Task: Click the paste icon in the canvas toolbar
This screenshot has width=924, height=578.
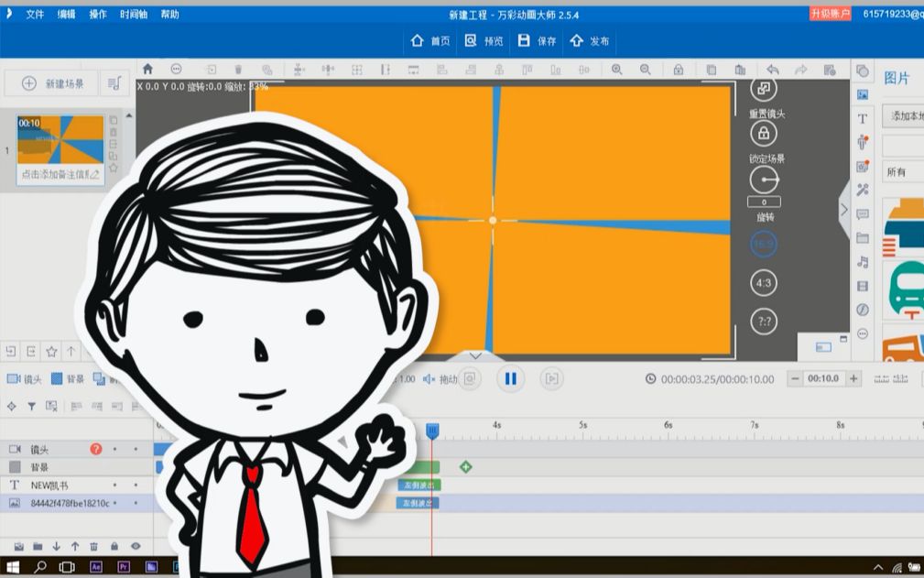Action: (x=740, y=70)
